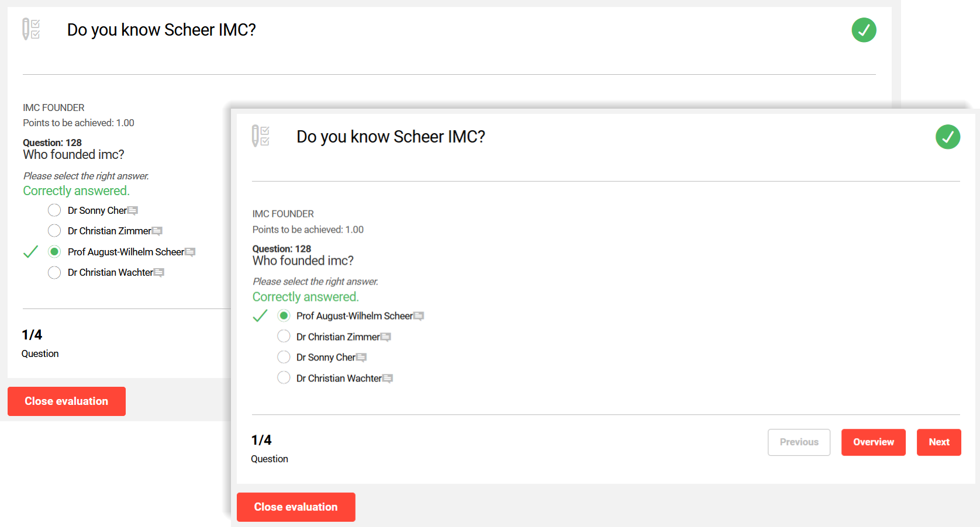Image resolution: width=980 pixels, height=527 pixels.
Task: Click Close evaluation in the front panel
Action: coord(296,507)
